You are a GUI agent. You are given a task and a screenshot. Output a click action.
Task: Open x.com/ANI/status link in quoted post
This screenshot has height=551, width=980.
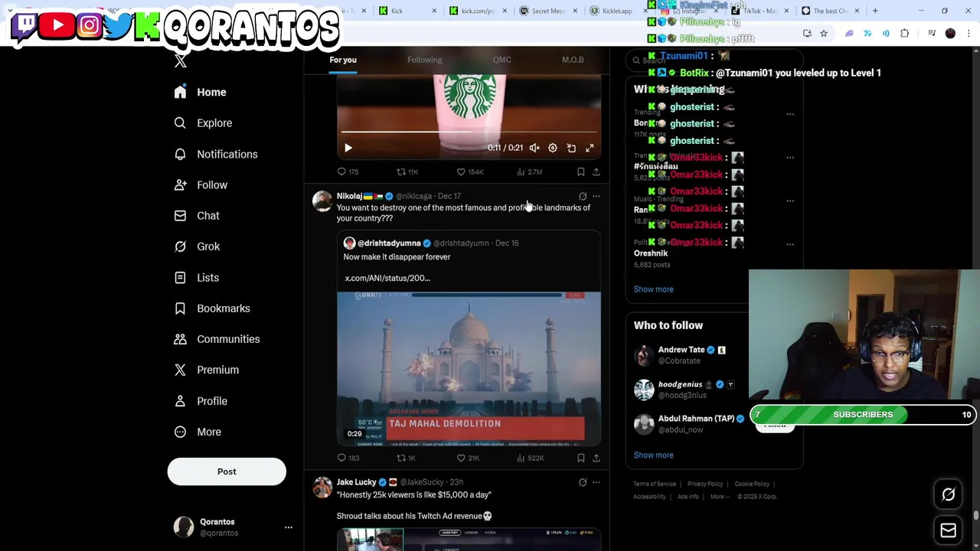coord(387,279)
